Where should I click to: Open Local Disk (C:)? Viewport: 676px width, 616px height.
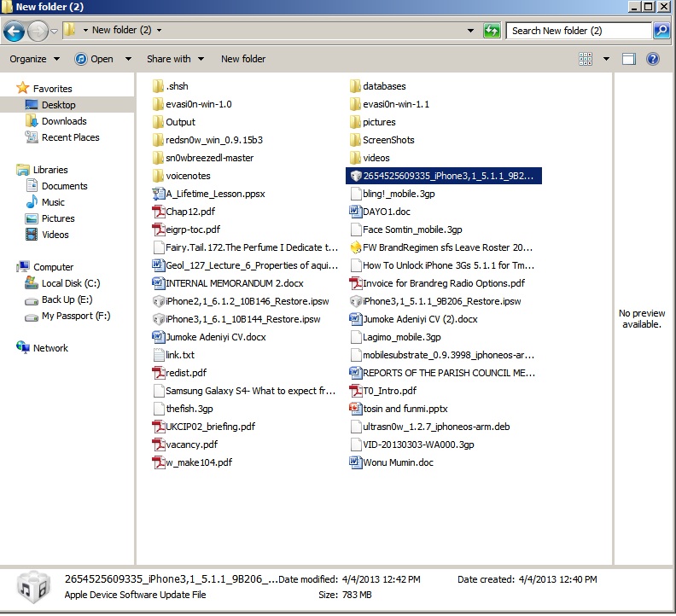[62, 283]
